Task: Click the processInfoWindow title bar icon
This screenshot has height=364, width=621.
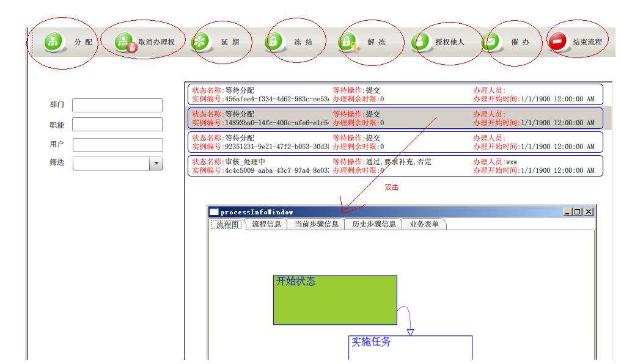Action: coord(214,212)
